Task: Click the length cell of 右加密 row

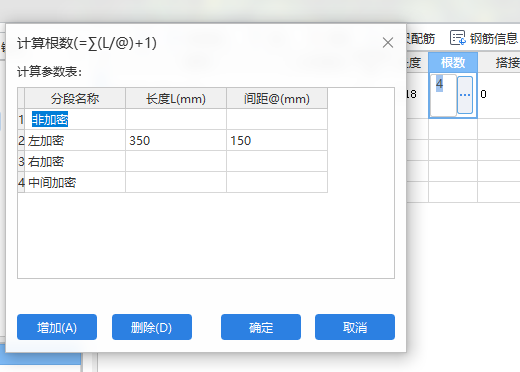Action: coord(176,161)
